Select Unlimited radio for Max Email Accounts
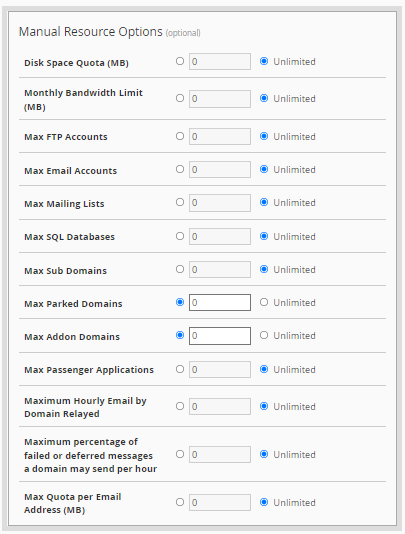 pos(264,169)
